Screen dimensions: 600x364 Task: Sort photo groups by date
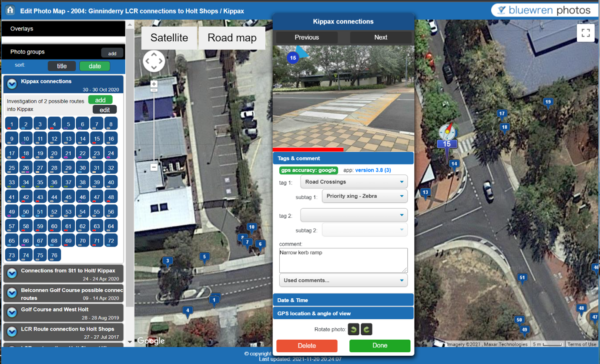[x=95, y=66]
